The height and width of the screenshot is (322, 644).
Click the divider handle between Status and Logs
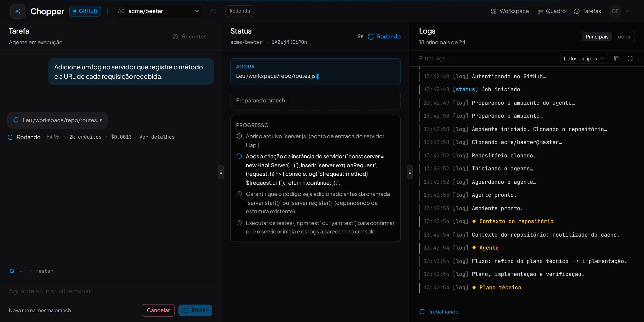point(410,172)
